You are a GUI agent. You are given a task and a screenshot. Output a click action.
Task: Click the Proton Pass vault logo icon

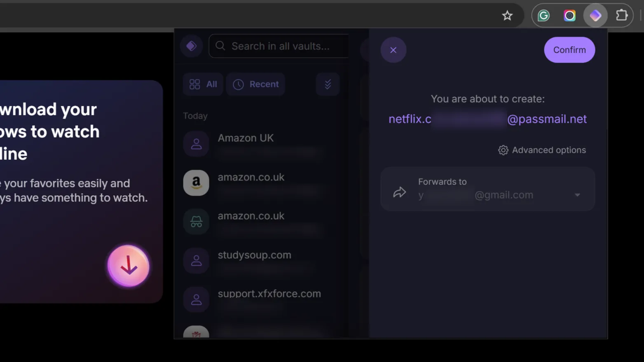191,46
